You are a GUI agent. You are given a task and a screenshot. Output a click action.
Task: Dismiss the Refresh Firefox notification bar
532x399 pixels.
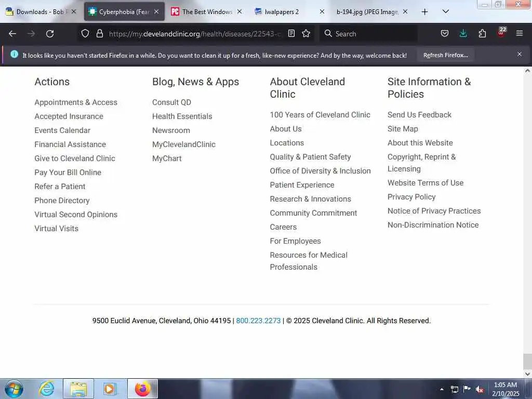(519, 54)
